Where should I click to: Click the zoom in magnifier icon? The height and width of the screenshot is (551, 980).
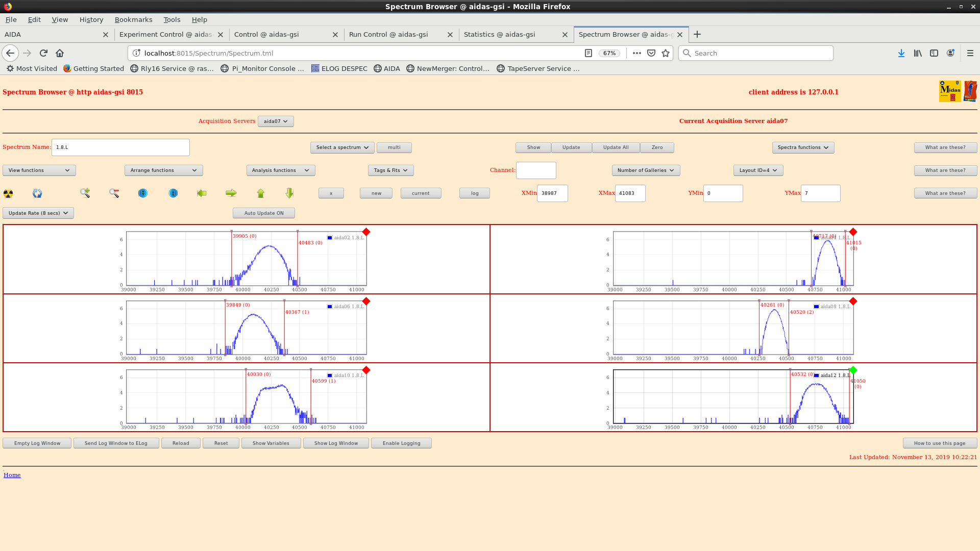point(85,193)
